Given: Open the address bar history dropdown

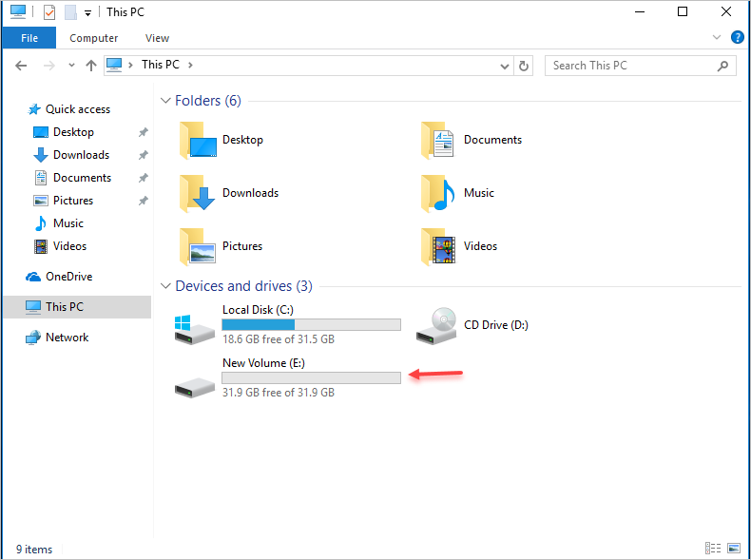Looking at the screenshot, I should (x=505, y=66).
